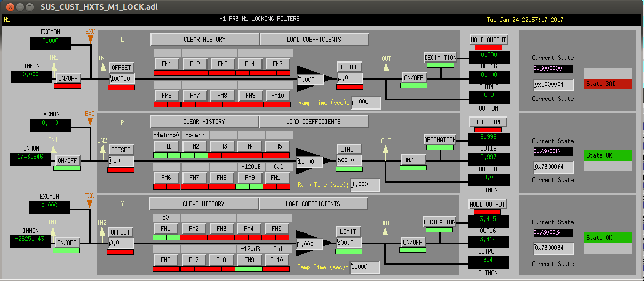Screen dimensions: 644x281
Task: Toggle FM7 filter in the Y row
Action: [x=194, y=260]
